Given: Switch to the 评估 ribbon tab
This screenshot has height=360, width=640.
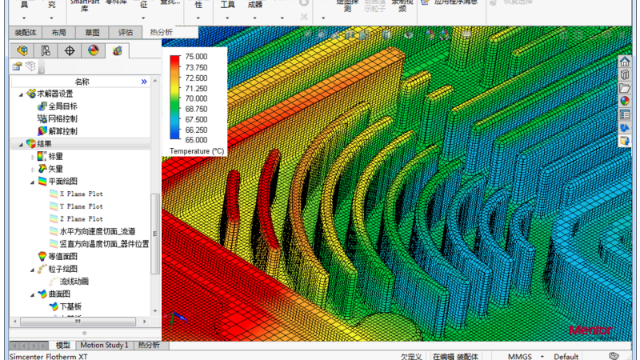Looking at the screenshot, I should click(x=126, y=32).
